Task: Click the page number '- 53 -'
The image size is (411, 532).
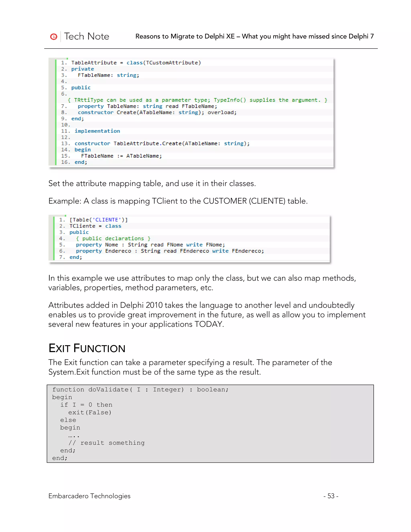Action: tap(331, 496)
